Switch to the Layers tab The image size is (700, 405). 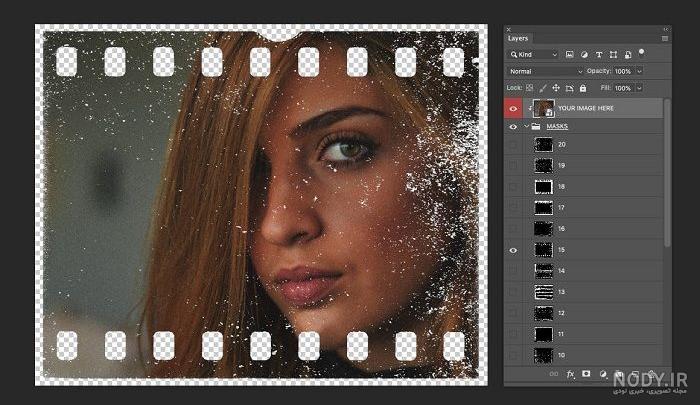[518, 38]
